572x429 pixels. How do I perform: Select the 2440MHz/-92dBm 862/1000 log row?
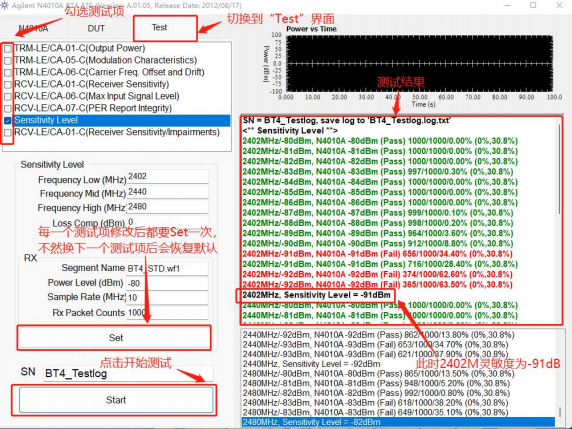tap(378, 335)
